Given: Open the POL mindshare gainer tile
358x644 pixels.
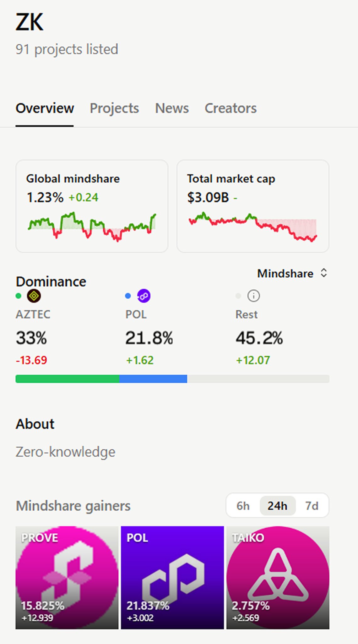Looking at the screenshot, I should (172, 578).
